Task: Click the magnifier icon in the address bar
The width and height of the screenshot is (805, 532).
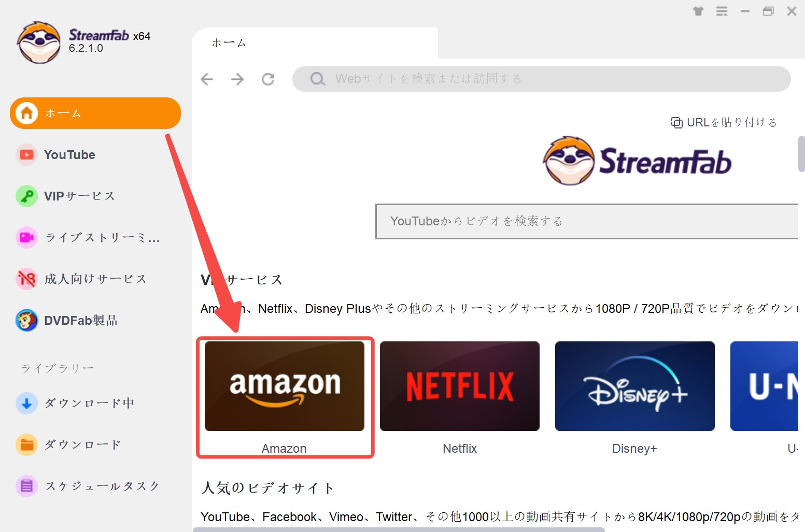Action: point(317,79)
